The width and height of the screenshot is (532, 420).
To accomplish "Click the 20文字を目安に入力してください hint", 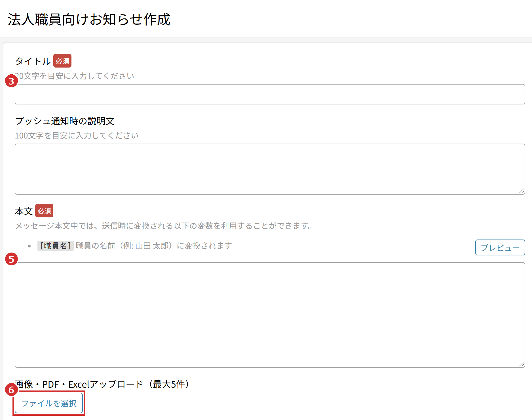I will coord(75,76).
